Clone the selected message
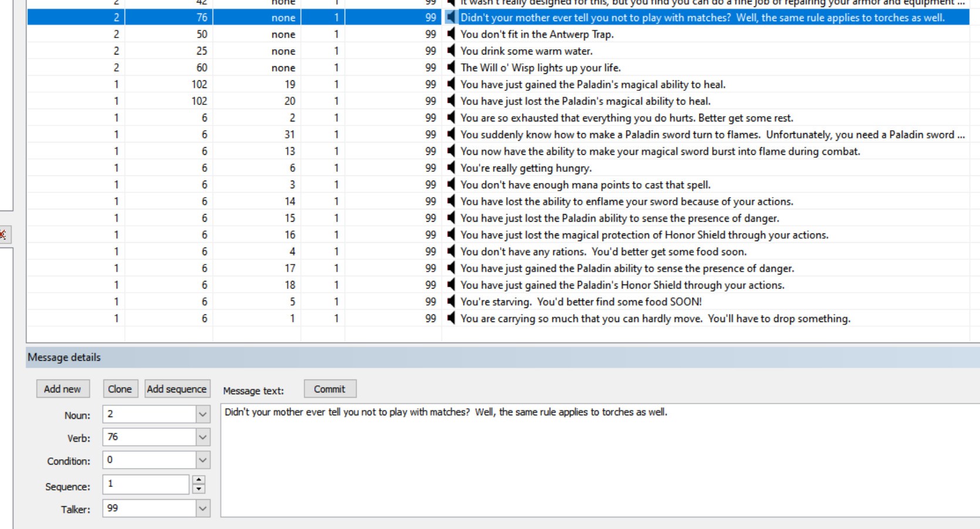 pos(120,389)
